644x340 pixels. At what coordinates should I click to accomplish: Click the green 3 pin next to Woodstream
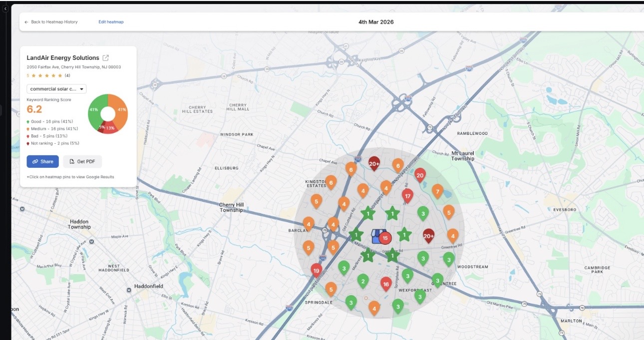tap(449, 259)
